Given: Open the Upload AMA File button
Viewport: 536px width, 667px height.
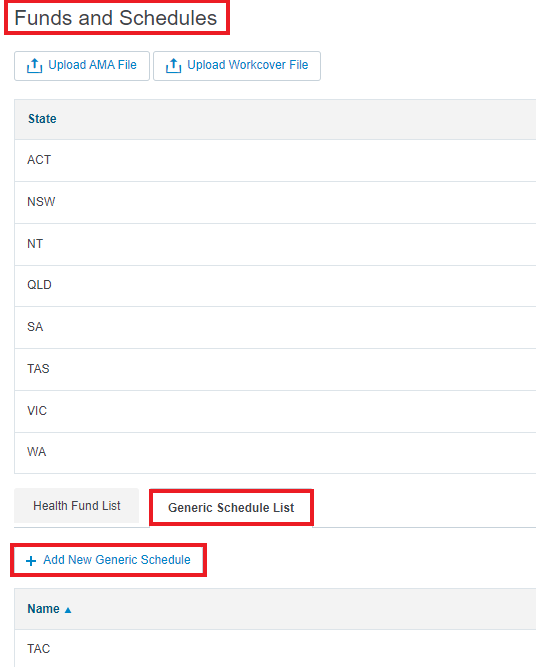Looking at the screenshot, I should pos(82,66).
